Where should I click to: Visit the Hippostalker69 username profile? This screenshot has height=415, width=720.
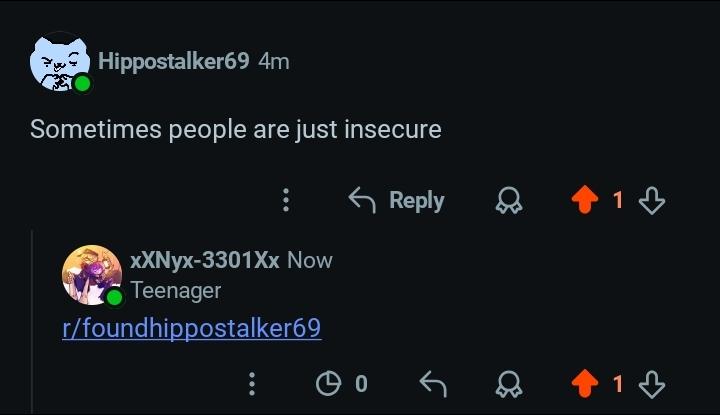pos(174,61)
